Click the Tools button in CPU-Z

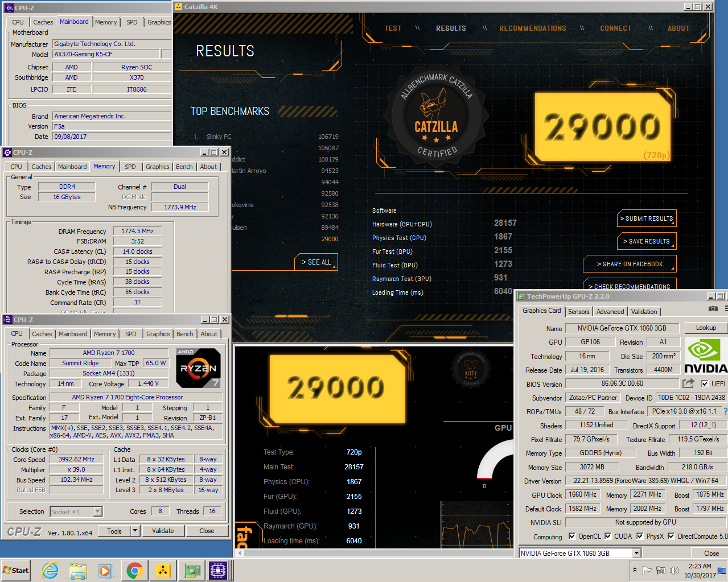[x=114, y=531]
